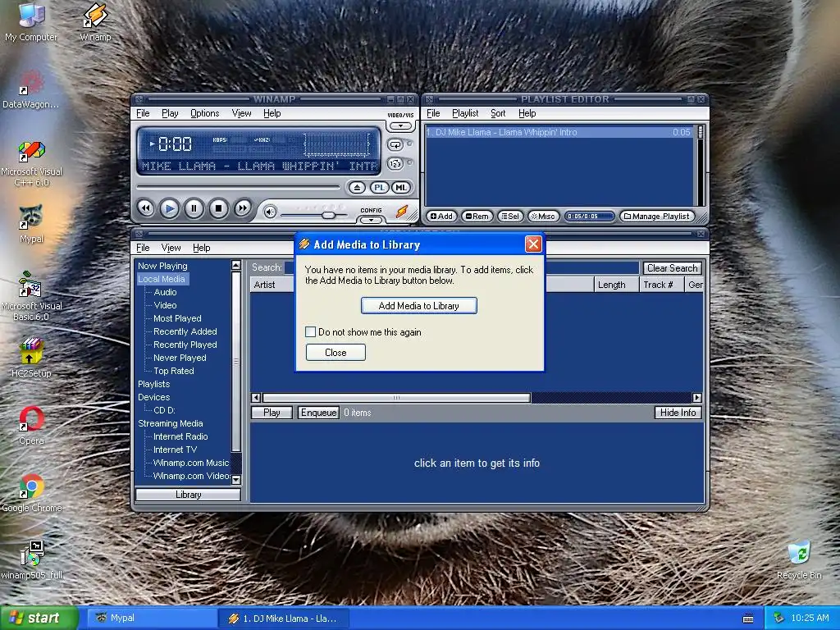Skip to next track in Winamp
Image resolution: width=840 pixels, height=630 pixels.
pyautogui.click(x=242, y=208)
